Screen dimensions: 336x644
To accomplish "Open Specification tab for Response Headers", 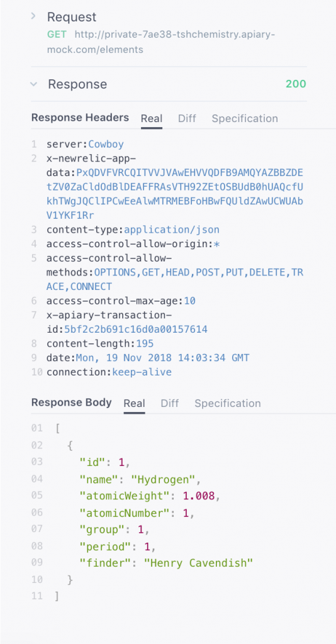I will 245,119.
